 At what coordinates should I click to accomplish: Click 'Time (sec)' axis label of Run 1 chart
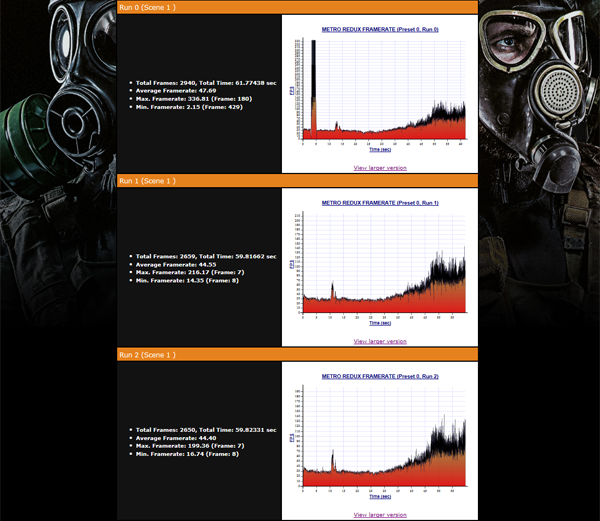(380, 323)
